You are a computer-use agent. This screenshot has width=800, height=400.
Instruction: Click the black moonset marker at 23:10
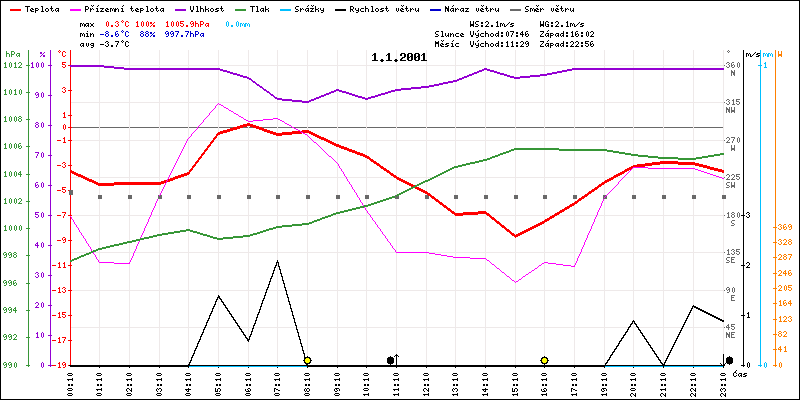click(729, 360)
